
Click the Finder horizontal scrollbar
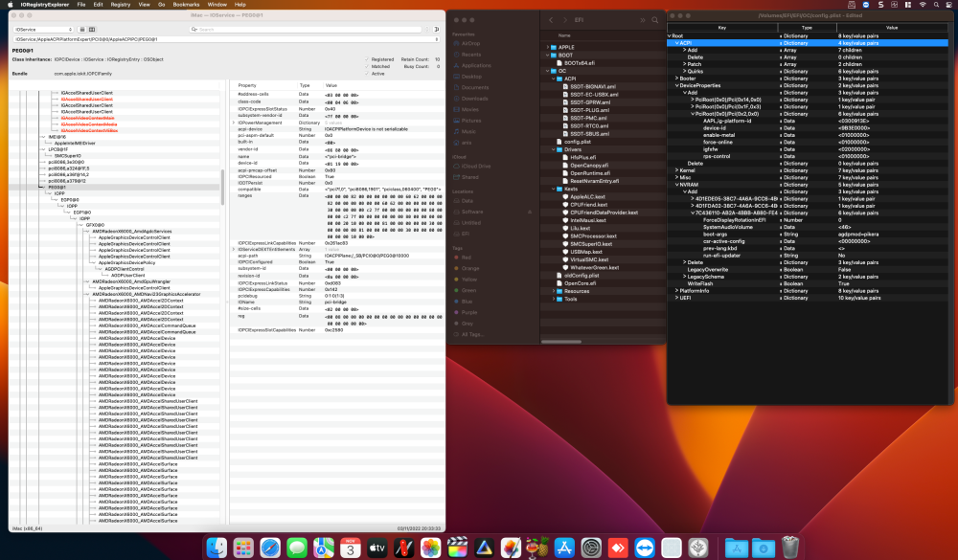click(561, 342)
